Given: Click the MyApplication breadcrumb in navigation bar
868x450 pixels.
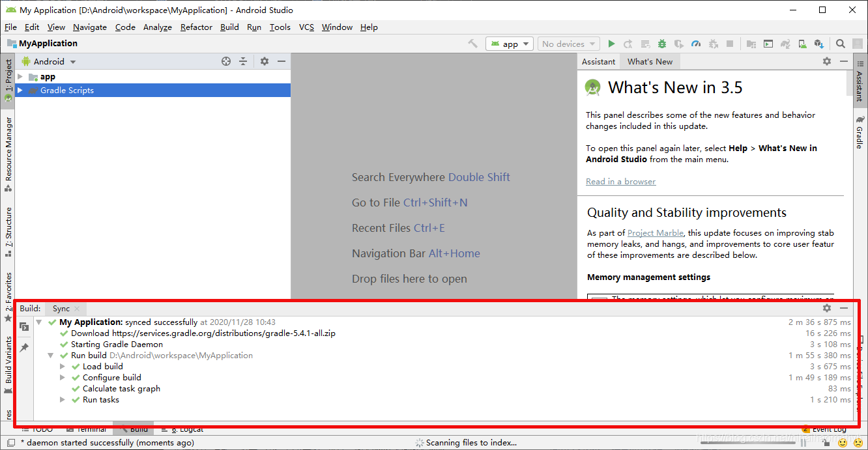Looking at the screenshot, I should pos(42,44).
